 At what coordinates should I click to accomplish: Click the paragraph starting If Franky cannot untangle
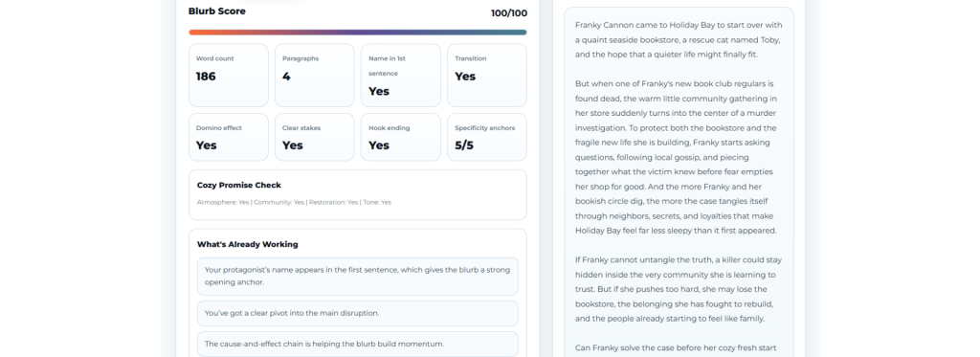679,289
